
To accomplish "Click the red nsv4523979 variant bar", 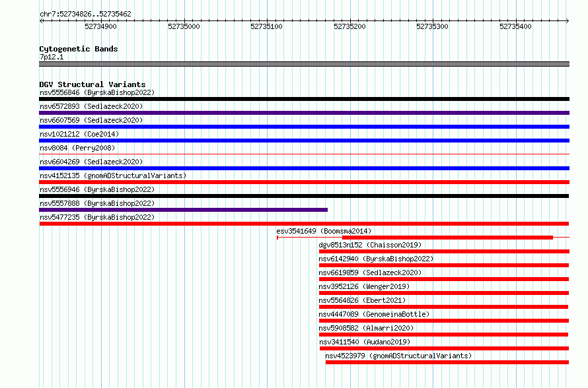I will 447,362.
